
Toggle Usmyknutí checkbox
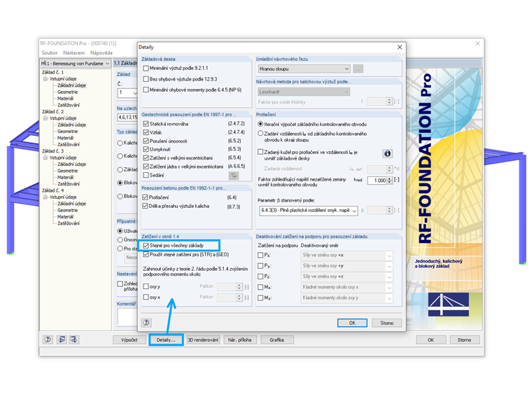pyautogui.click(x=146, y=149)
